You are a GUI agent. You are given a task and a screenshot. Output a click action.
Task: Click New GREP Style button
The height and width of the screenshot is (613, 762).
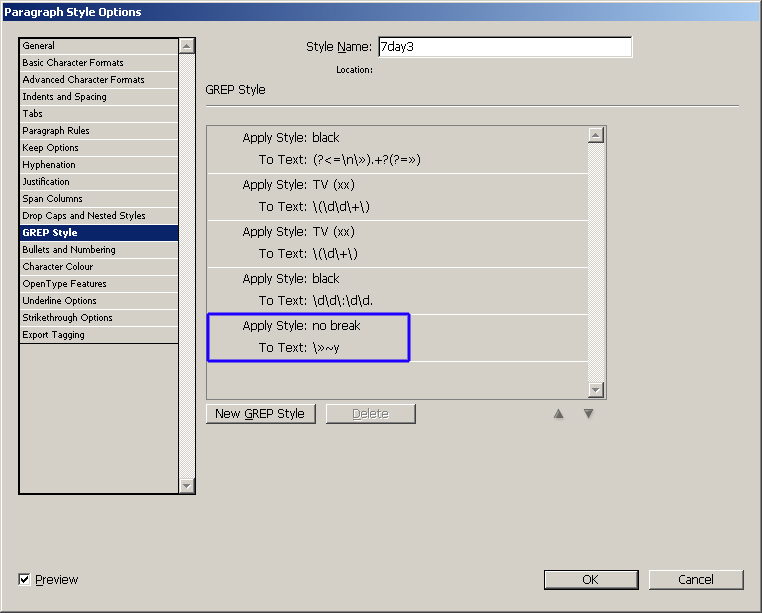point(260,414)
